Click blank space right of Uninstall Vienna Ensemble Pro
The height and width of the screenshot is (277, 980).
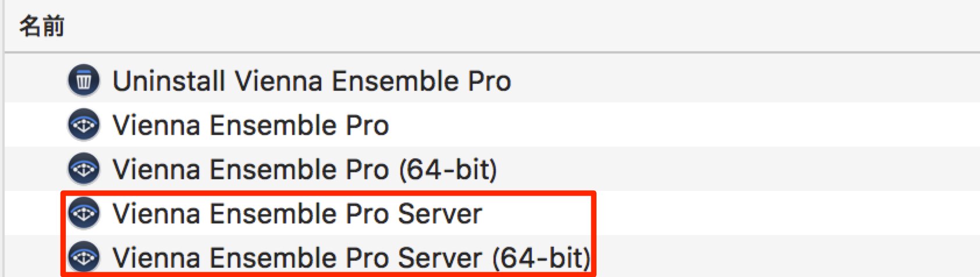point(745,80)
